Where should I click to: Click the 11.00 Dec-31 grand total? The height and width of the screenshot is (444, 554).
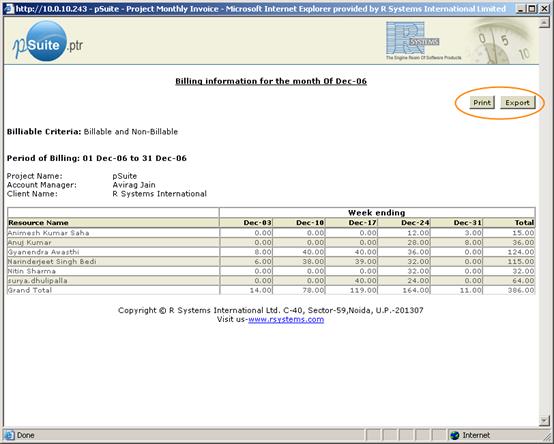coord(471,290)
